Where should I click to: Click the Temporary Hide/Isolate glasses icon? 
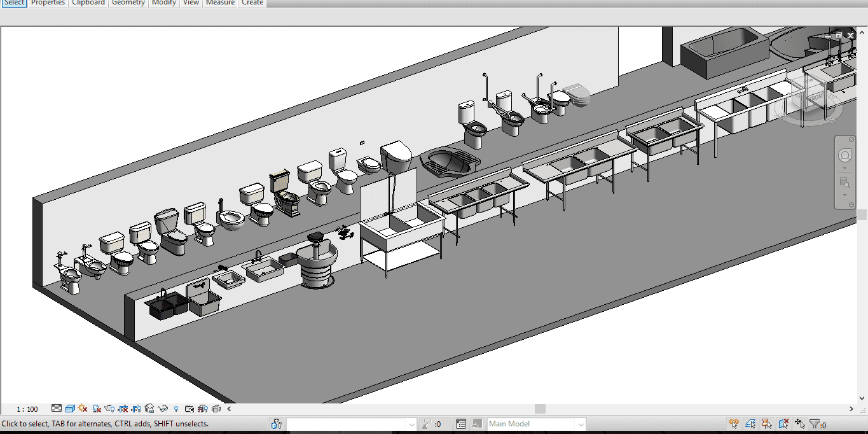(x=163, y=409)
